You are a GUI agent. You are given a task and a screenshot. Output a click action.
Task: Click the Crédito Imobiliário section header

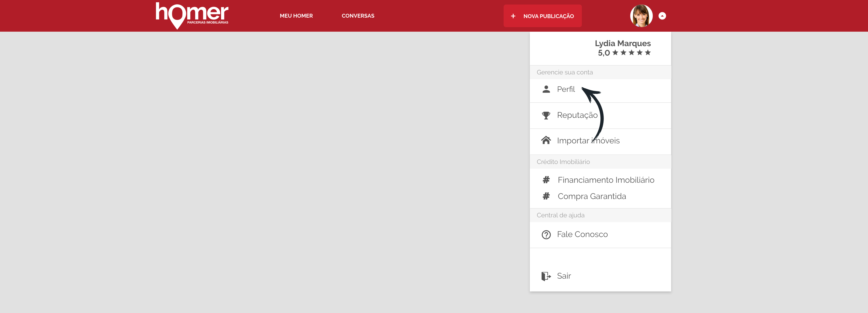tap(600, 161)
